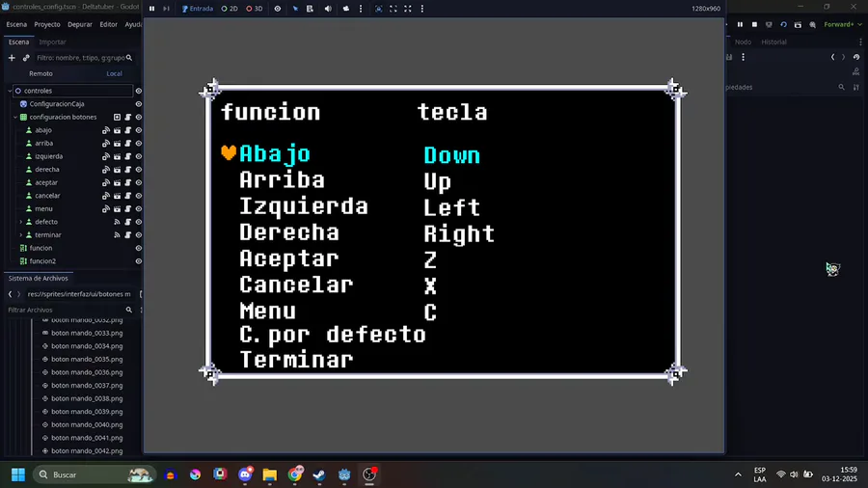Add a new node with the plus icon
This screenshot has width=868, height=488.
(12, 58)
